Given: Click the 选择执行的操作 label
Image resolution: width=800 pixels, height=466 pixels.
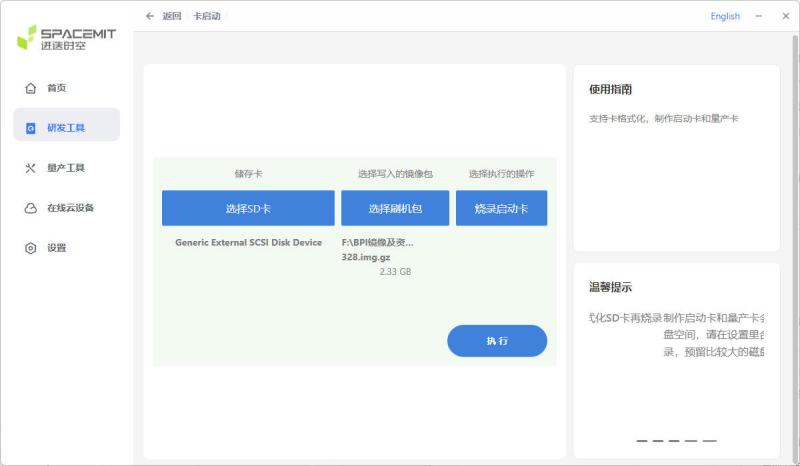Looking at the screenshot, I should (502, 174).
